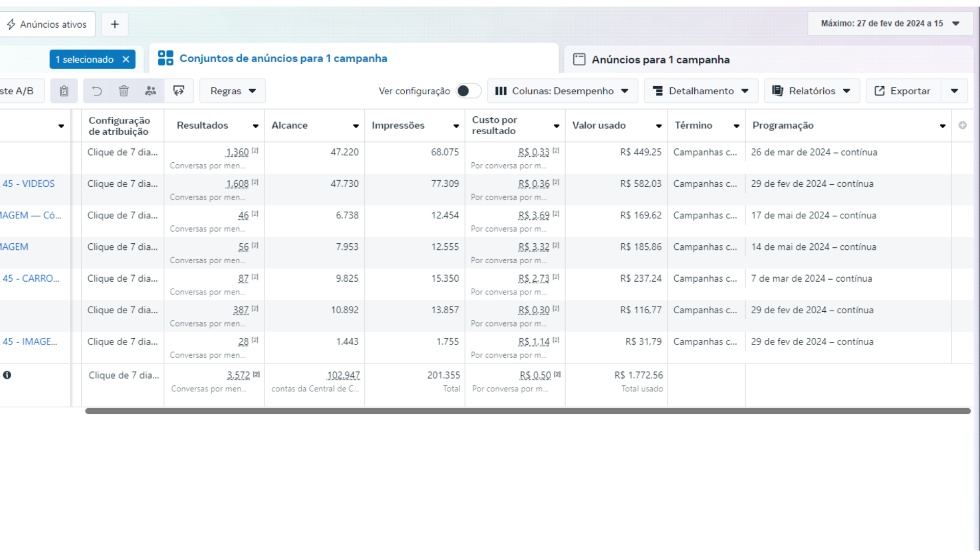
Task: Click the plus icon to add column
Action: pos(963,125)
